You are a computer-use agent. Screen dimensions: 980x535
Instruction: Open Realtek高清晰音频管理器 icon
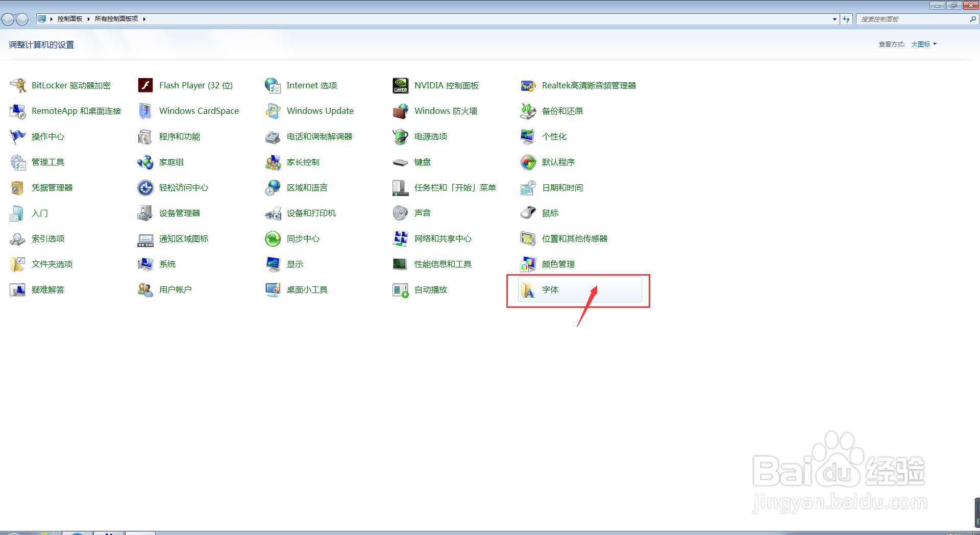[x=528, y=85]
